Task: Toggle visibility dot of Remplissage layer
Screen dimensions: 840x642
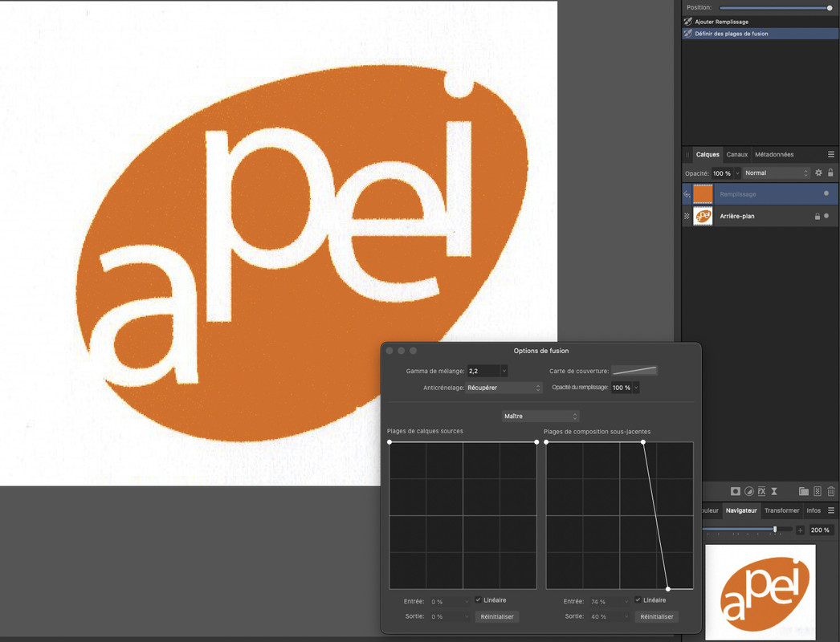Action: click(x=826, y=193)
